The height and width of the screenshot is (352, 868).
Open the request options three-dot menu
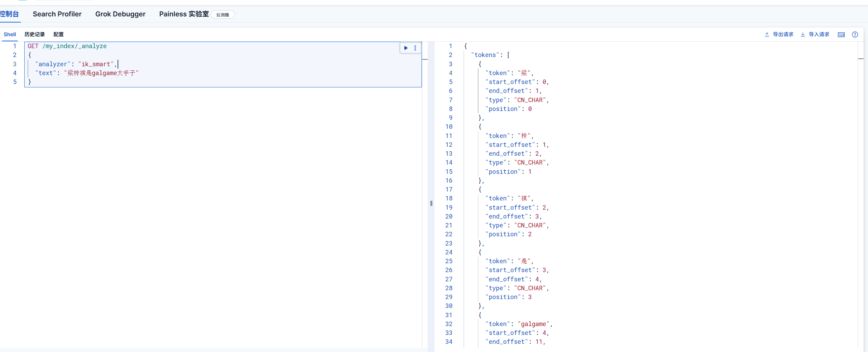pyautogui.click(x=415, y=48)
